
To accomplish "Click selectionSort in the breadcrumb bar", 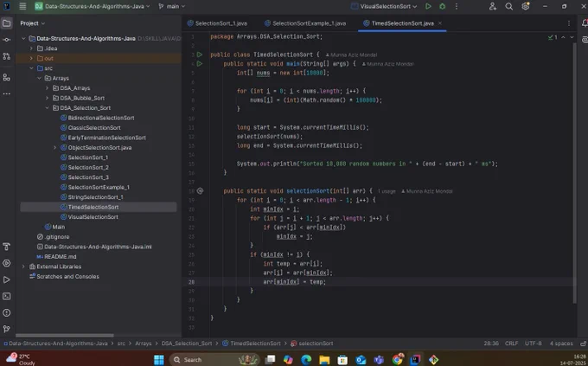I will (x=312, y=344).
